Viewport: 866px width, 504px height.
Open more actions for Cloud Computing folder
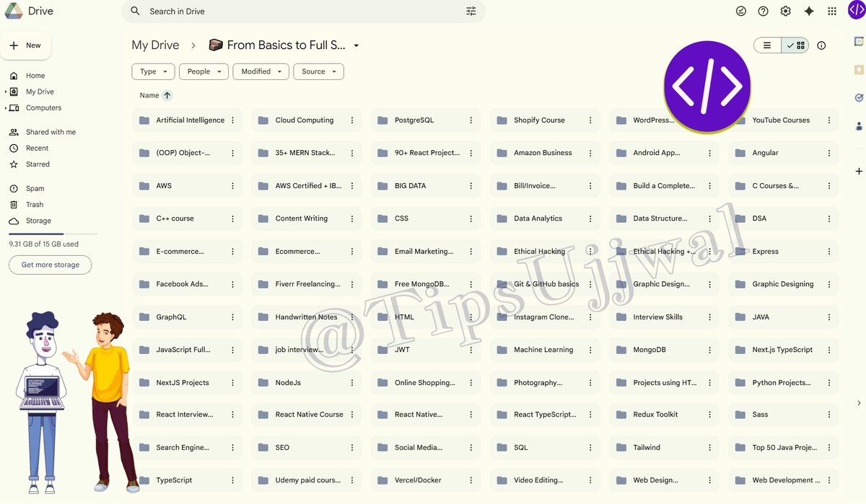point(352,120)
